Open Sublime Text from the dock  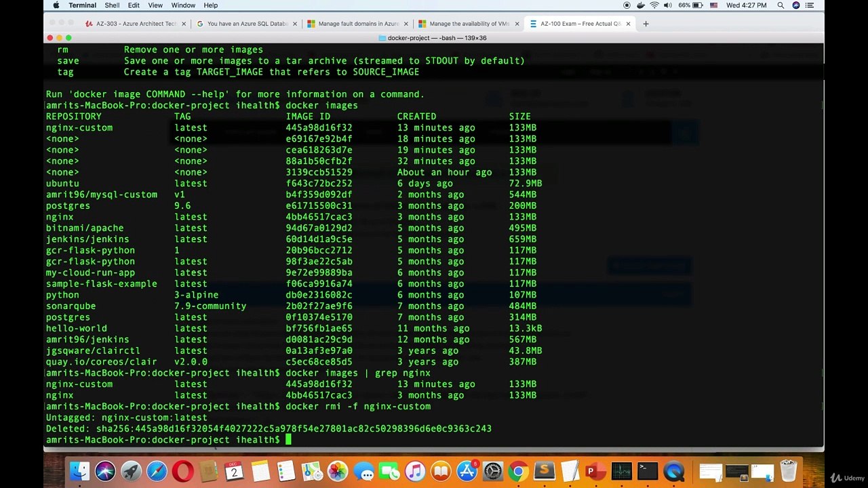(x=545, y=471)
